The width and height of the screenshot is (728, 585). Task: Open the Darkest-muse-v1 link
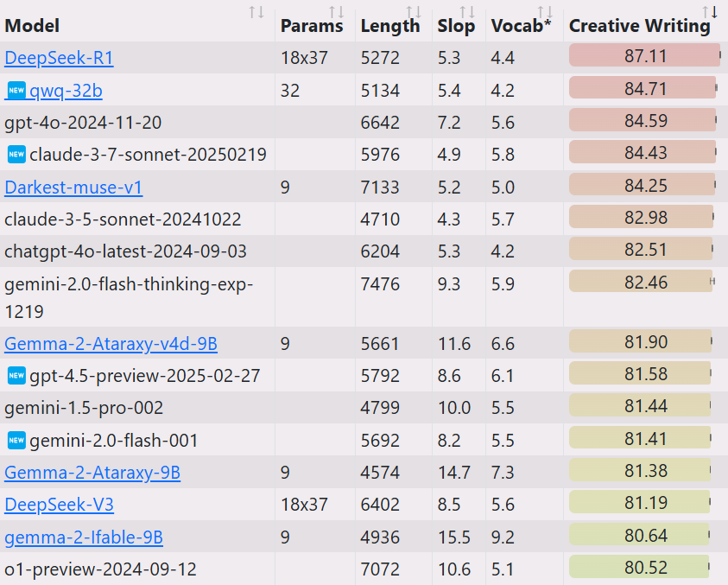[x=73, y=187]
